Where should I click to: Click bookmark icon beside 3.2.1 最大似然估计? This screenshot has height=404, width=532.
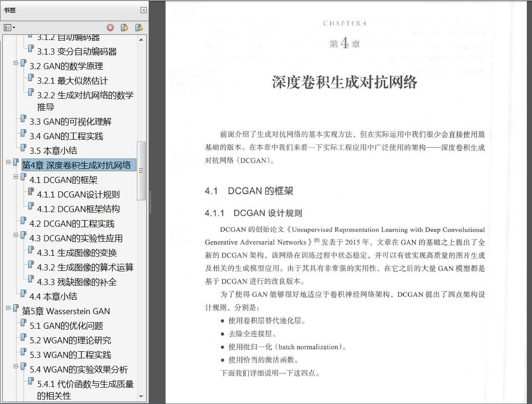[x=31, y=78]
